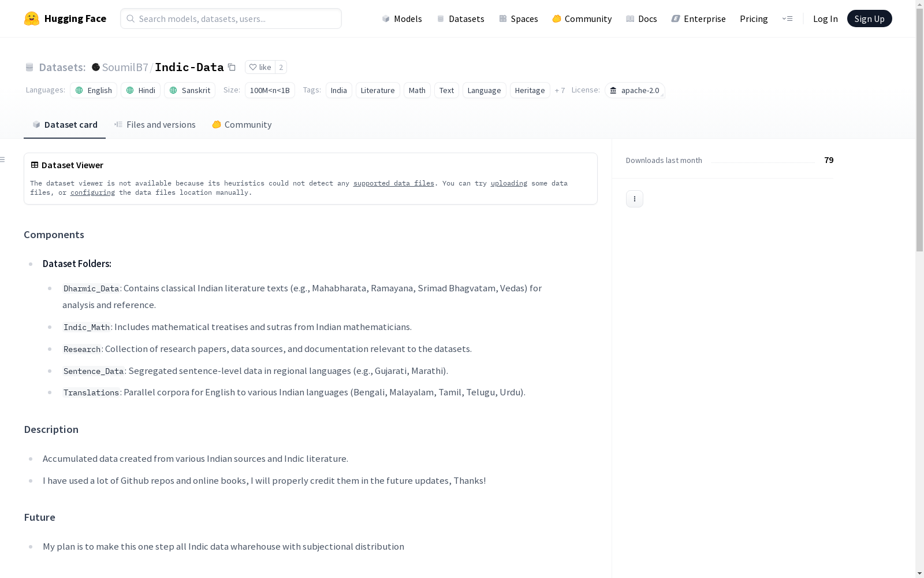924x578 pixels.
Task: Filter by Sanskrit language tag
Action: 189,90
